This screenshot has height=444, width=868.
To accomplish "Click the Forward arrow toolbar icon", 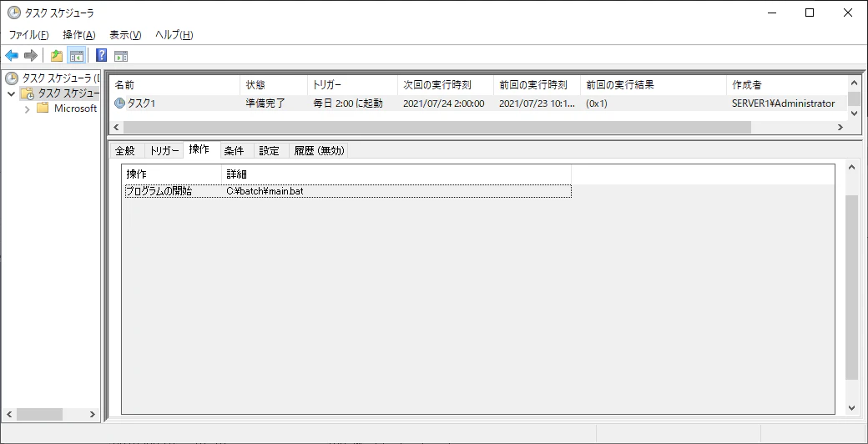I will tap(31, 55).
